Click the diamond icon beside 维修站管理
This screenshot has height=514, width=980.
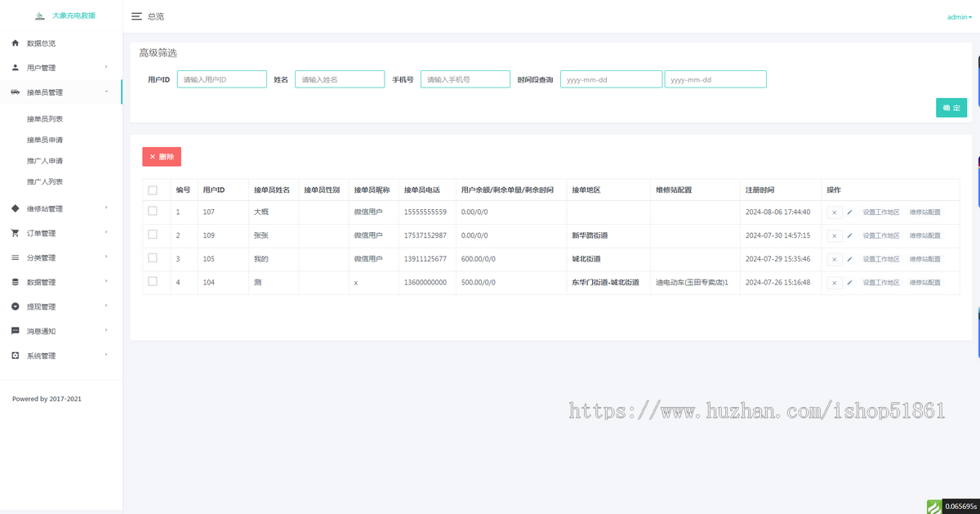click(16, 208)
